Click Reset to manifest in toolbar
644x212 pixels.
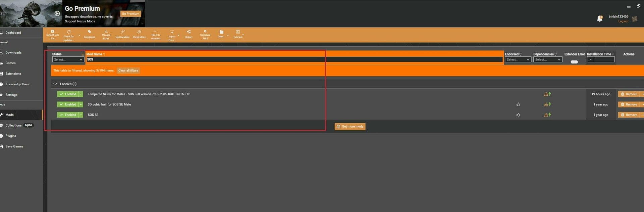[156, 35]
